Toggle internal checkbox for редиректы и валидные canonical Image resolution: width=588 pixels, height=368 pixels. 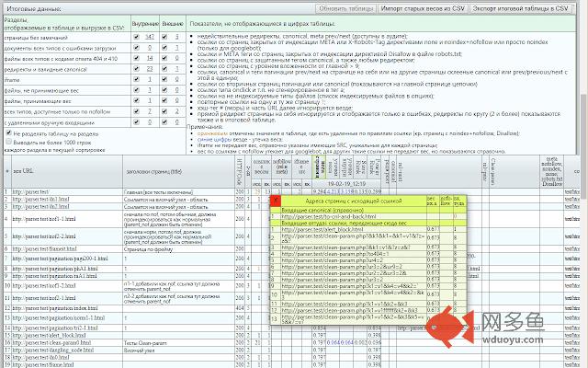click(x=134, y=69)
